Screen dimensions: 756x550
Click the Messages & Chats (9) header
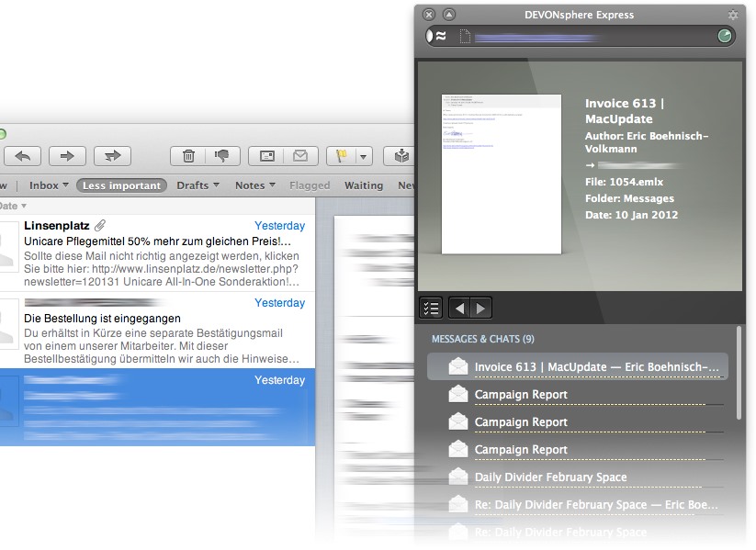point(483,339)
